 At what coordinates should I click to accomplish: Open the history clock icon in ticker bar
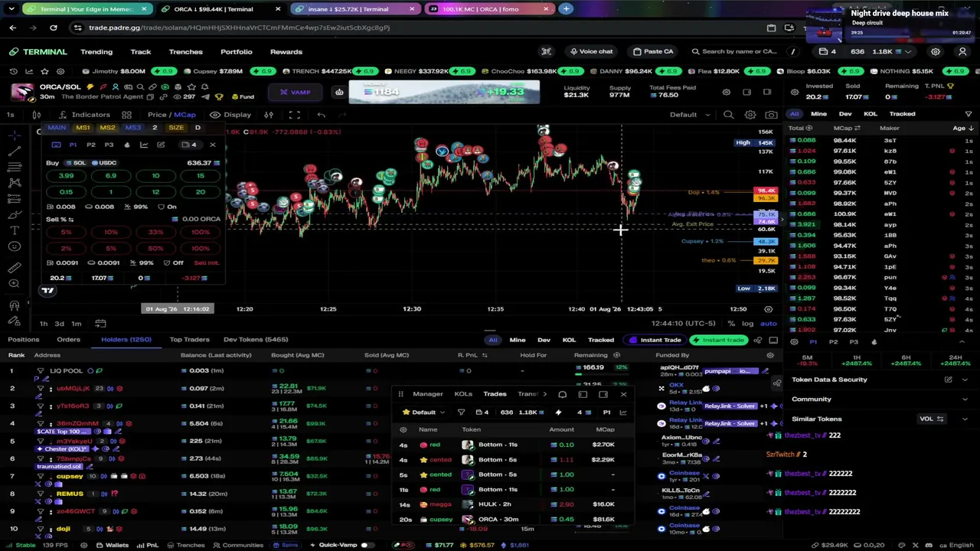click(x=15, y=71)
